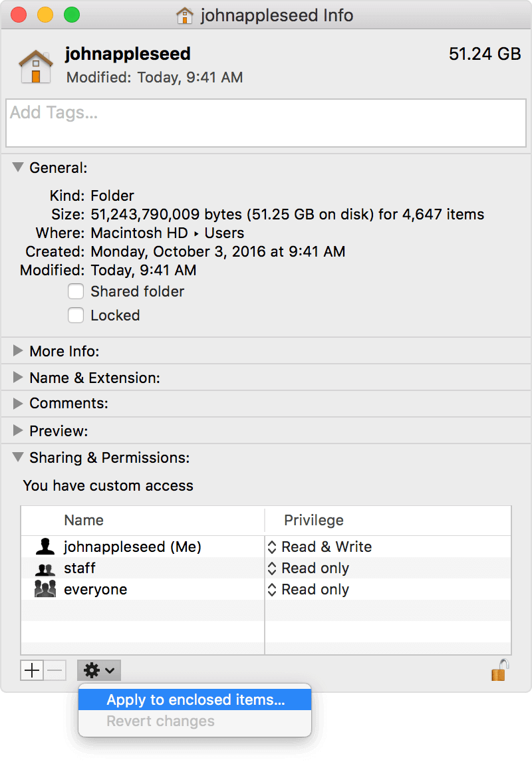The image size is (532, 762).
Task: Select the johnappleseed user silhouette icon
Action: tap(43, 547)
